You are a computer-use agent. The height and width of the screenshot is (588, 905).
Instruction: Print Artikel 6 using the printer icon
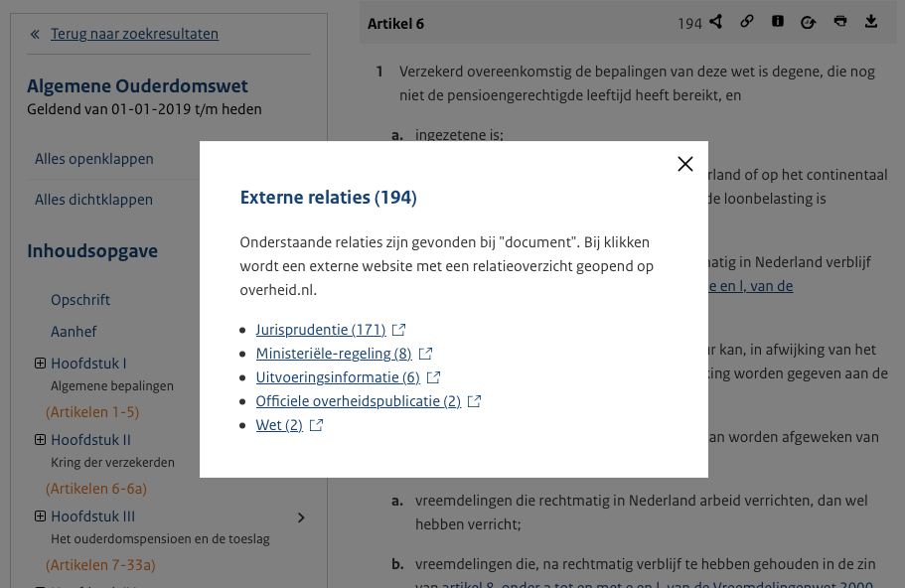coord(840,22)
